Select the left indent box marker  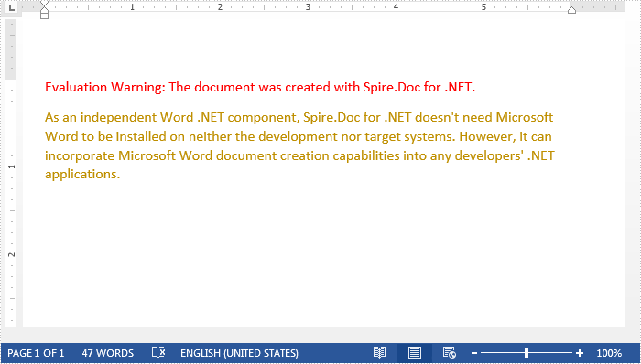coord(45,16)
